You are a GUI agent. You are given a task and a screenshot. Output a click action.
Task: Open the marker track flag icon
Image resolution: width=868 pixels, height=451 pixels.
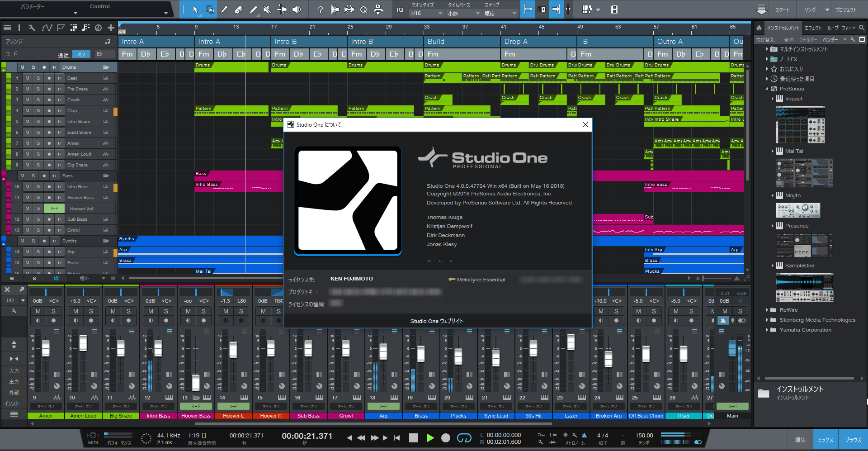point(61,28)
